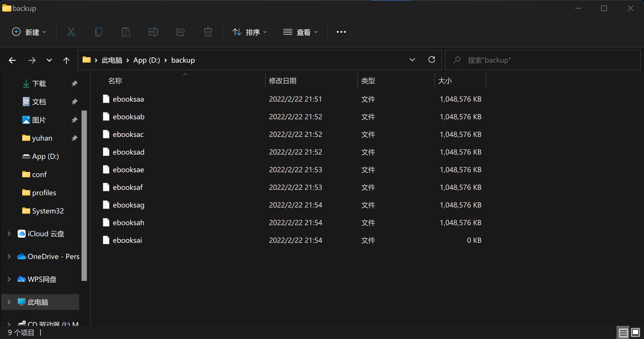Go back using the back arrow
The height and width of the screenshot is (339, 644).
(12, 60)
